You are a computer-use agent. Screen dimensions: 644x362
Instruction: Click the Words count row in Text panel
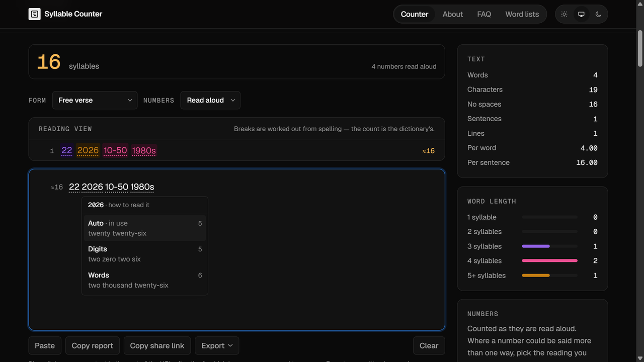click(x=532, y=75)
